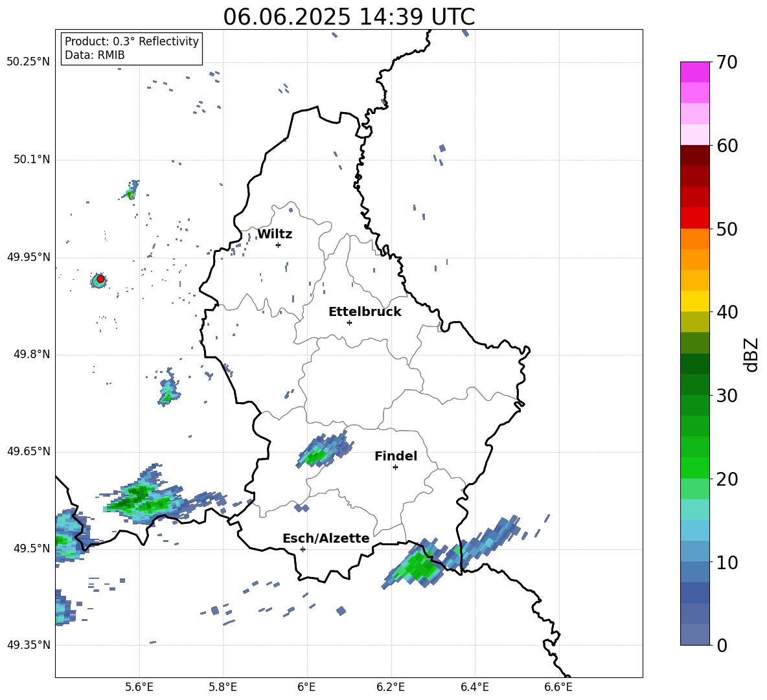Click the dBZ colorbar axis label

(750, 354)
